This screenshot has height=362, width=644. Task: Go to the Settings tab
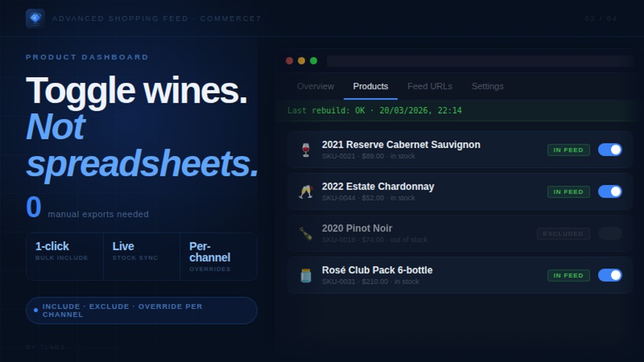487,87
